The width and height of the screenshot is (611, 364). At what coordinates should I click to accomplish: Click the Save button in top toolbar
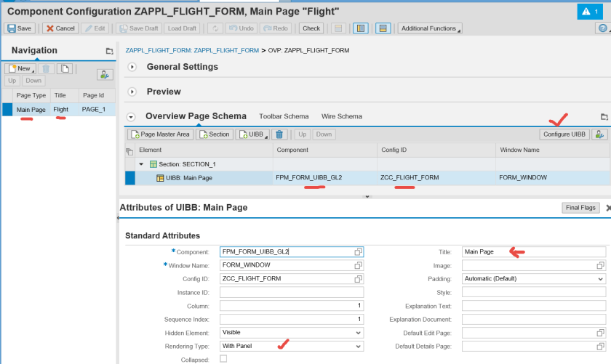click(20, 28)
